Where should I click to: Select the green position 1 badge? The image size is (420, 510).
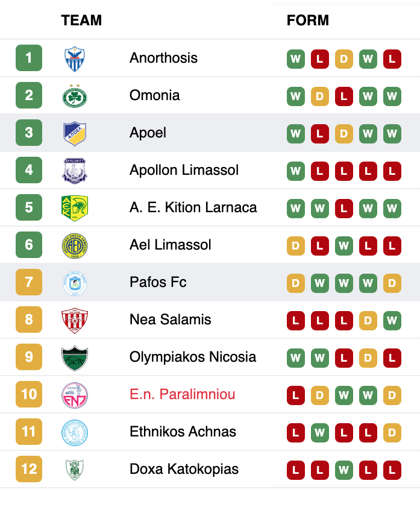coord(29,58)
